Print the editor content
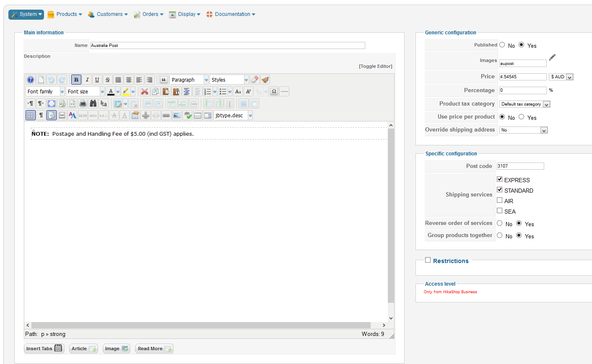The image size is (592, 364). point(83,103)
